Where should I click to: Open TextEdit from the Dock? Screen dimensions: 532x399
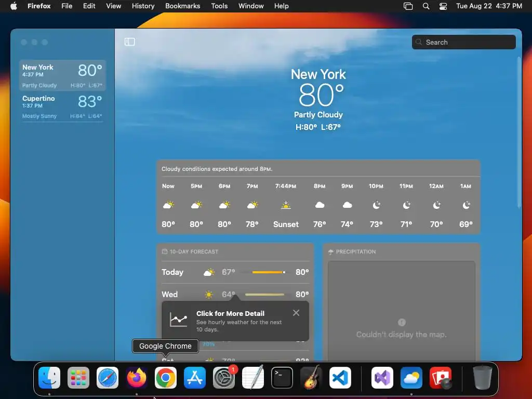pos(253,378)
